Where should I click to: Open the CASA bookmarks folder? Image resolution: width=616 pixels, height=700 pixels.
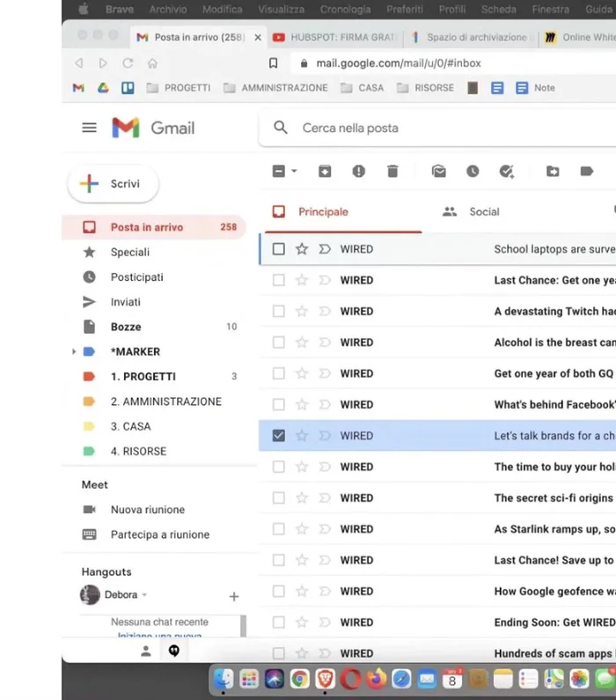(x=362, y=88)
